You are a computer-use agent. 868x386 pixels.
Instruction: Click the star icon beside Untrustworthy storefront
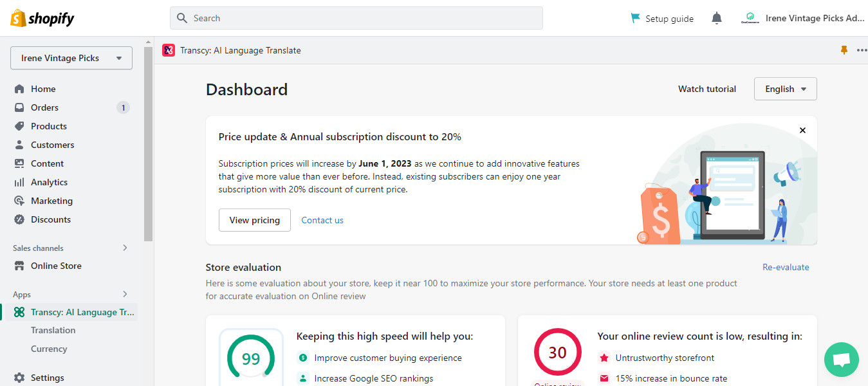tap(604, 358)
